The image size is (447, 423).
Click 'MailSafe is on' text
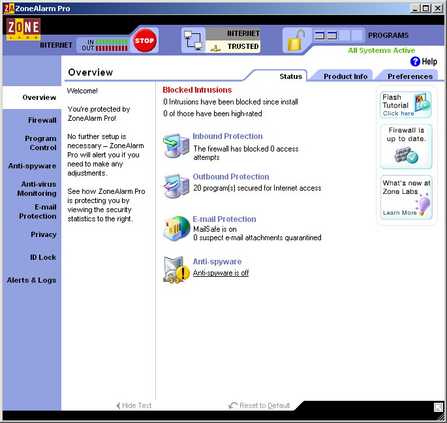click(215, 229)
